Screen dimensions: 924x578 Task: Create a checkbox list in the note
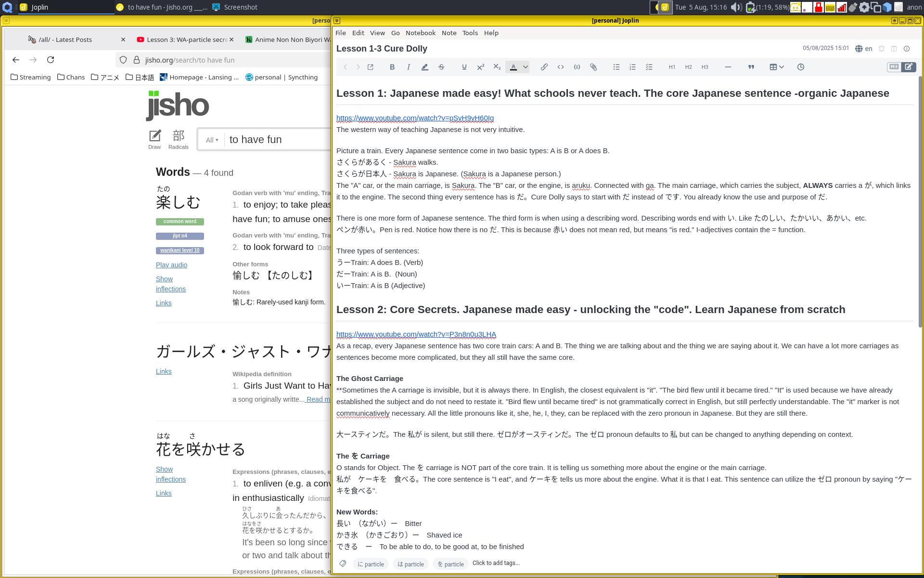click(x=649, y=67)
